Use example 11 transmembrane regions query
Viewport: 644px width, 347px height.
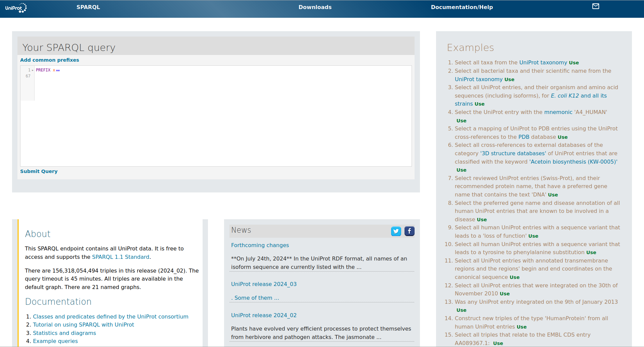point(515,277)
